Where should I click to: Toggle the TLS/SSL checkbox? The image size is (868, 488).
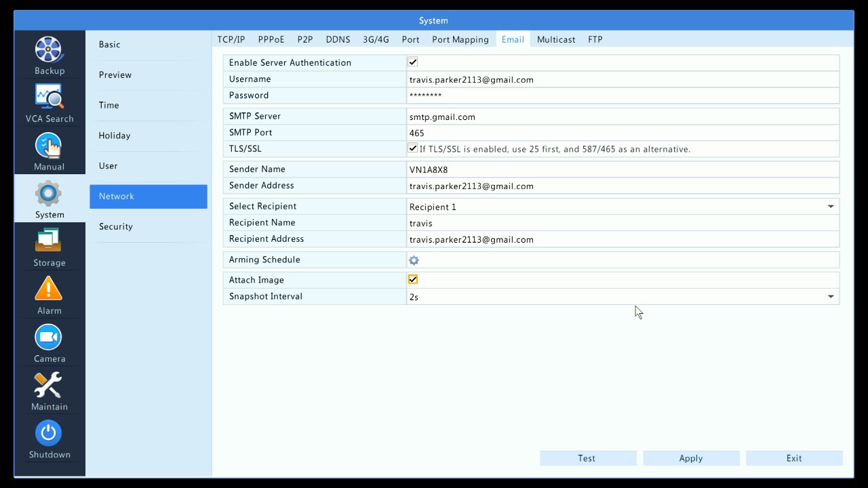tap(412, 148)
